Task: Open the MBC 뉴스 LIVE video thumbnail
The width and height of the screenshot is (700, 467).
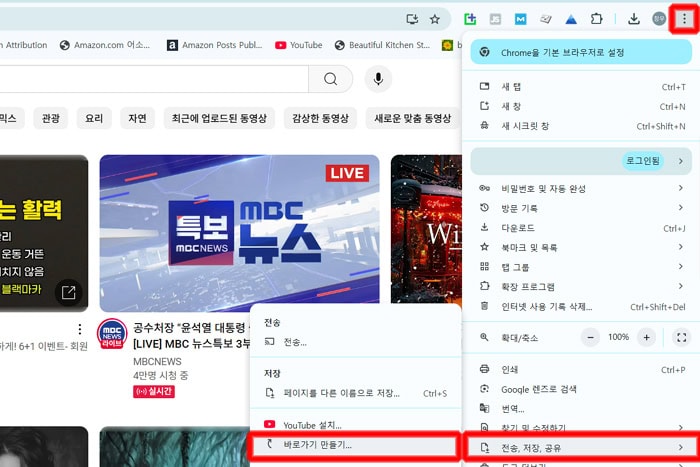Action: [x=239, y=233]
